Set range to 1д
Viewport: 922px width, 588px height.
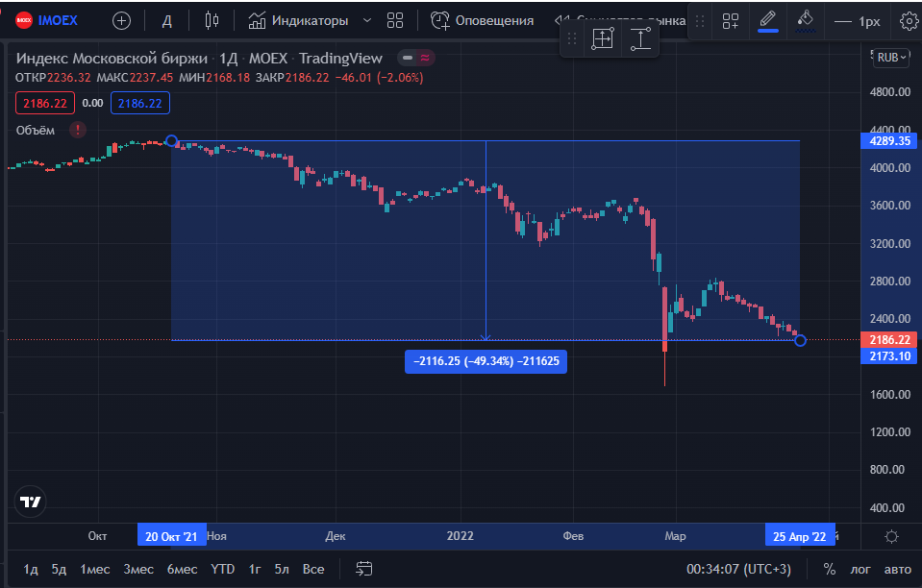tap(31, 569)
